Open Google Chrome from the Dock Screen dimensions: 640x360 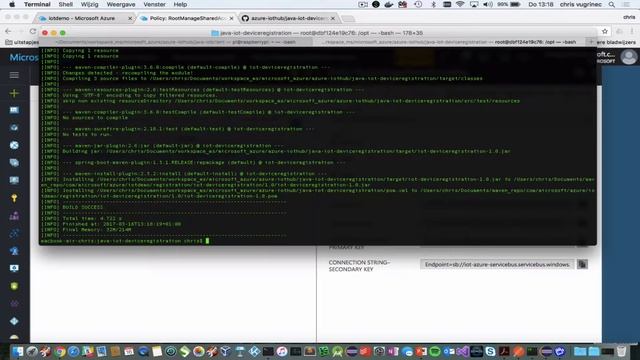[60, 352]
